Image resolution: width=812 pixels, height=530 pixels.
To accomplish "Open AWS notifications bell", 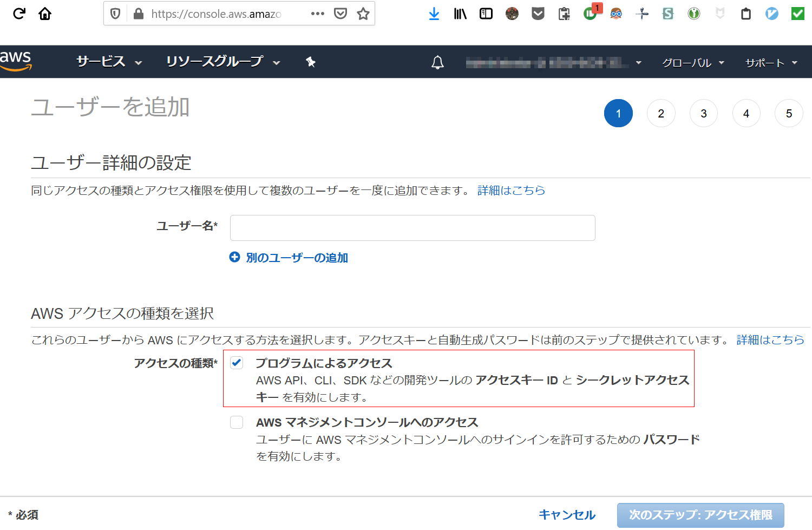I will coord(437,63).
